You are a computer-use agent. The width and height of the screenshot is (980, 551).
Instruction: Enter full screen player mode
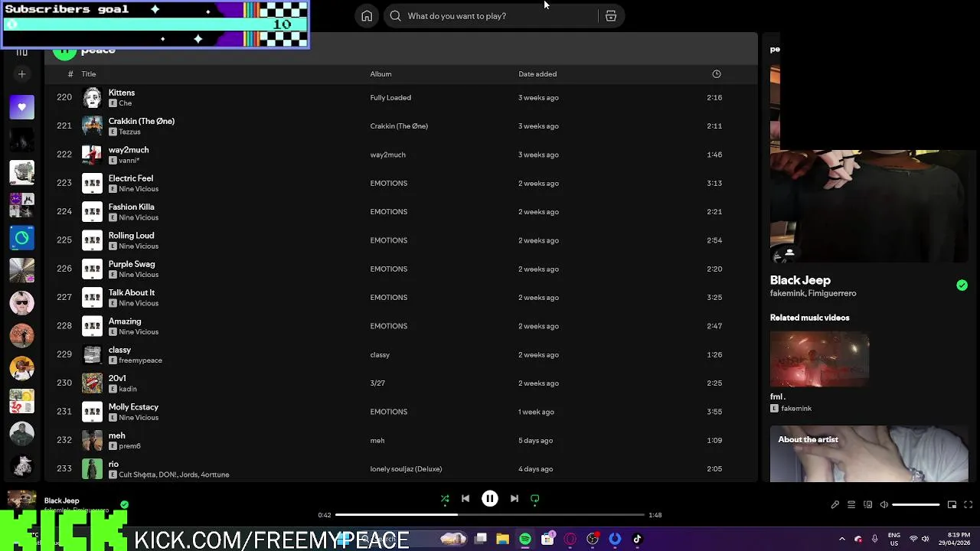click(x=968, y=505)
